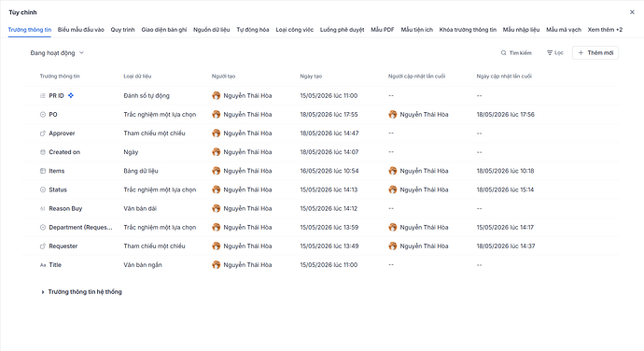644x351 pixels.
Task: Click the short text icon next to Title
Action: [x=42, y=265]
